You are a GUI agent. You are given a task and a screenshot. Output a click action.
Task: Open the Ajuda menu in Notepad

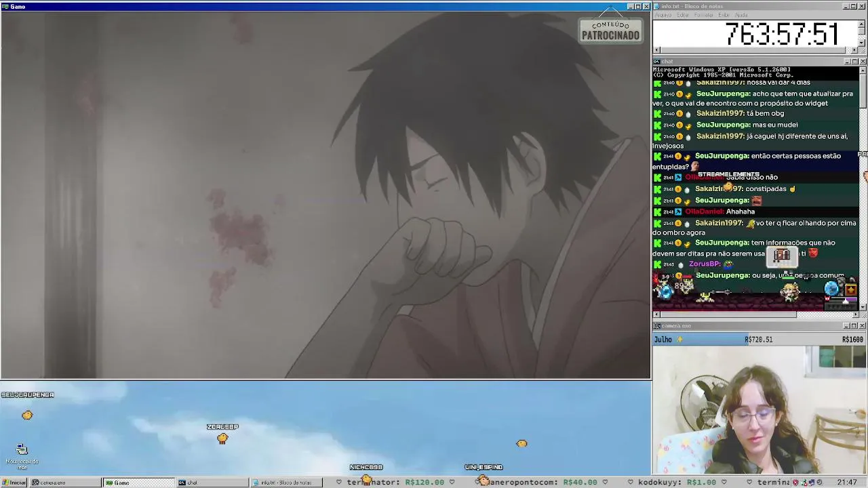pyautogui.click(x=741, y=15)
